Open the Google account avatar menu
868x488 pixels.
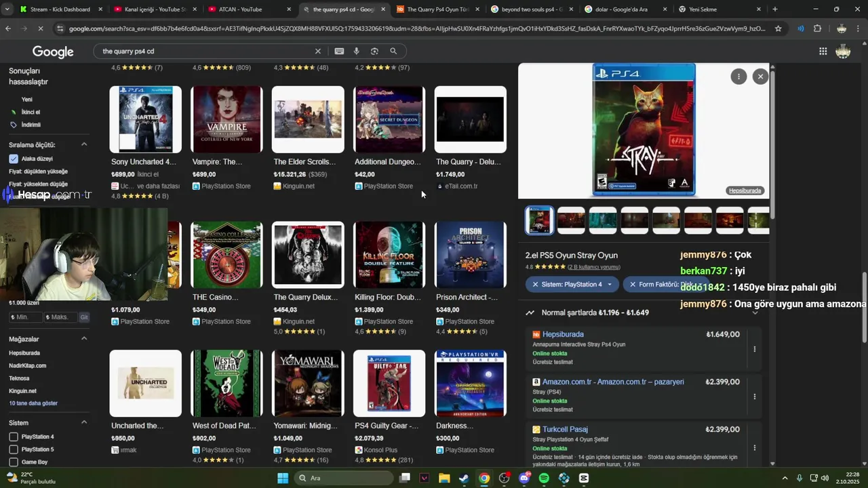[843, 52]
